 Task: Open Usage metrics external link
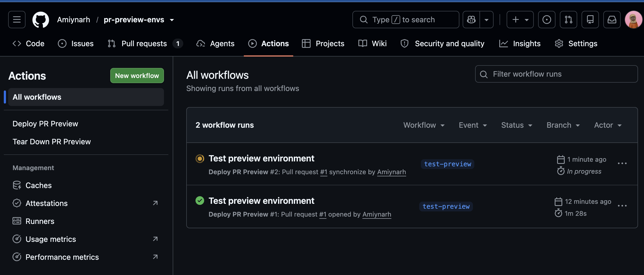click(86, 239)
